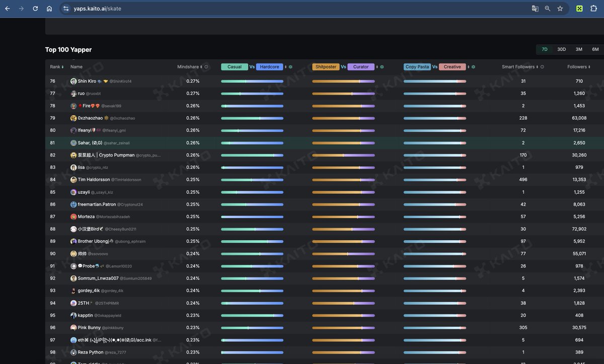Sort Shitposter vs Curator column arrows
The width and height of the screenshot is (604, 364).
tap(377, 67)
